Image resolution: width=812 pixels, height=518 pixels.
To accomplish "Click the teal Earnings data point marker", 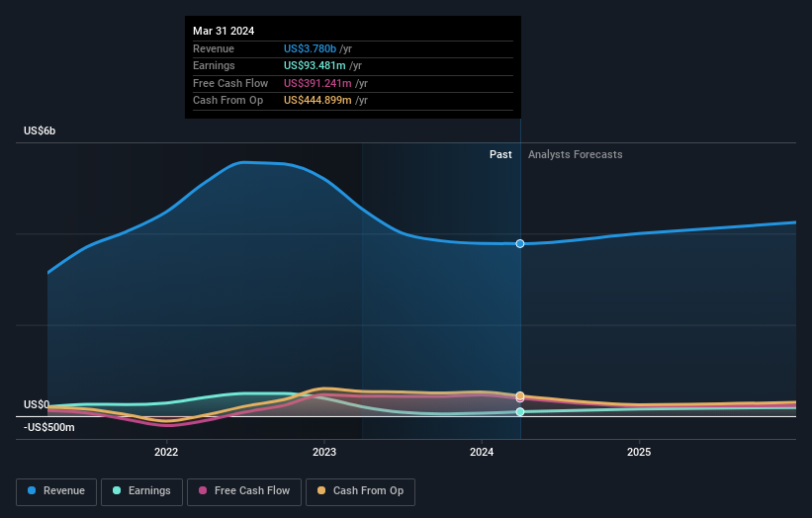I will point(520,412).
